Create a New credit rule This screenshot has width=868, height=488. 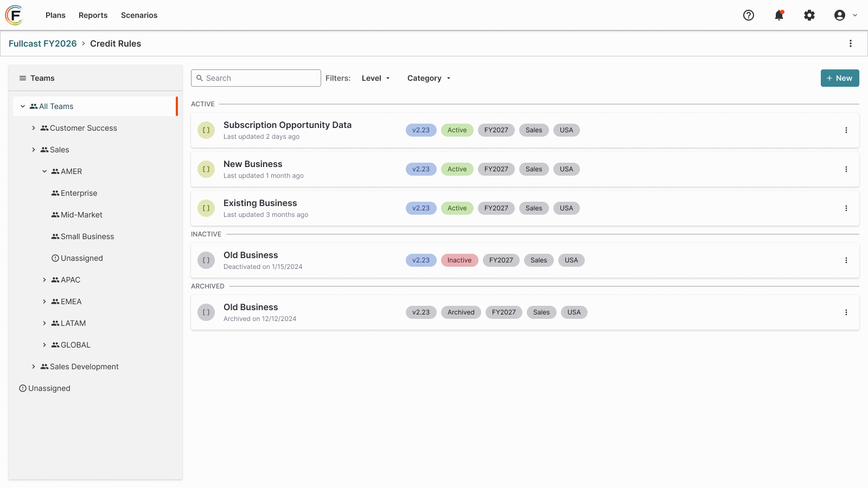[840, 78]
